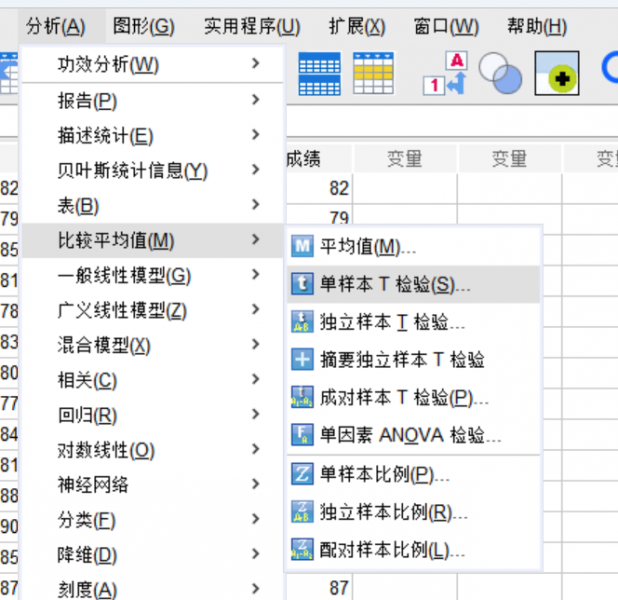Click the plus icon beside 摘要独立样本 T 检验

pyautogui.click(x=302, y=359)
